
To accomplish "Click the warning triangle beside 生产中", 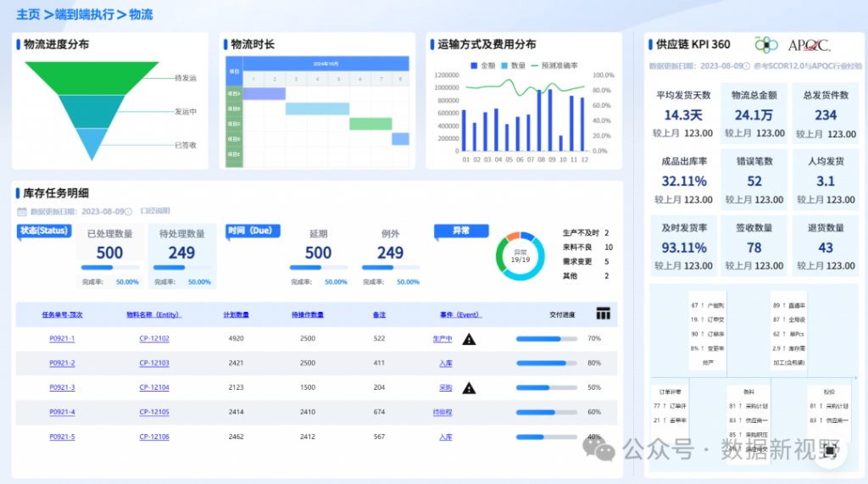I will point(469,339).
